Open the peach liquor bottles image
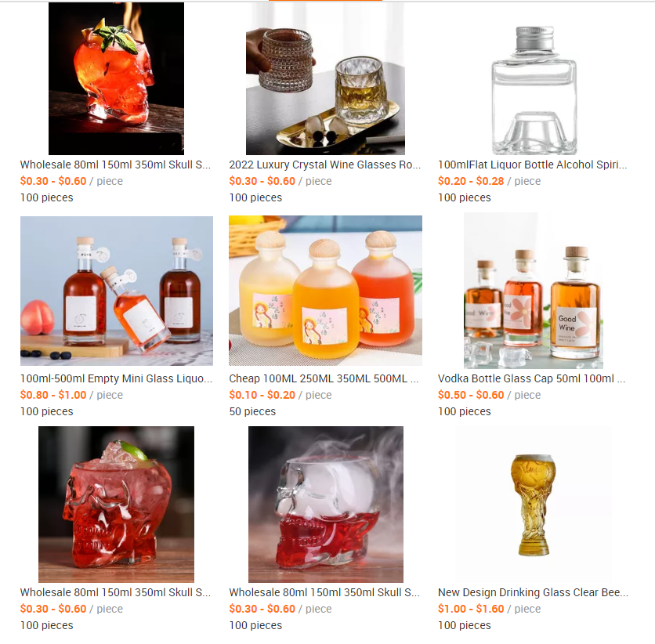 point(117,291)
